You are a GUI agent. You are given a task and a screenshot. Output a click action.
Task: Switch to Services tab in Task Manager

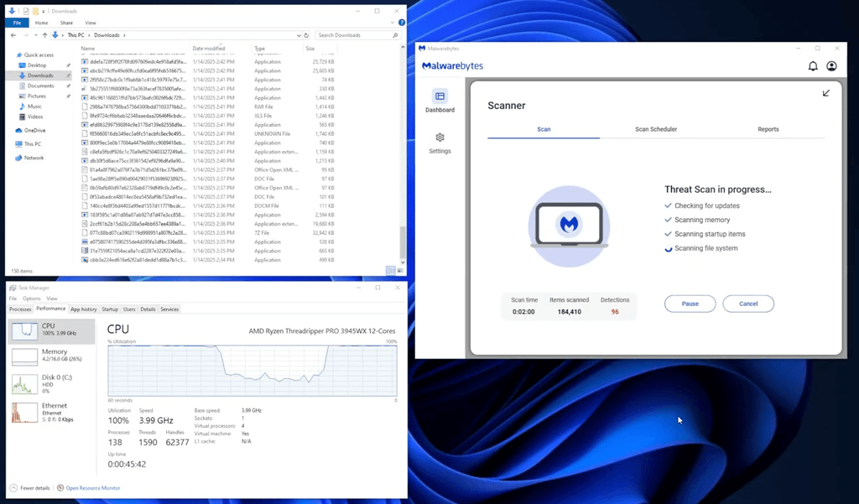[x=169, y=309]
